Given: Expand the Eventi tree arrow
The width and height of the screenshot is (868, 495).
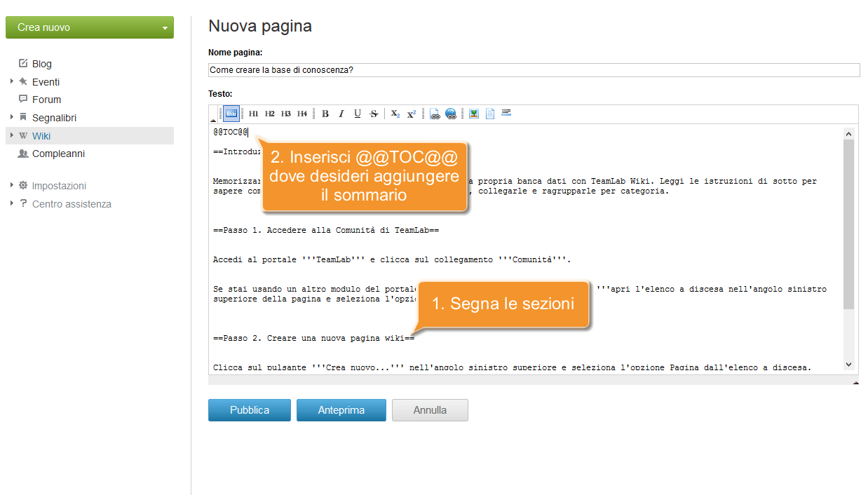Looking at the screenshot, I should click(x=12, y=81).
